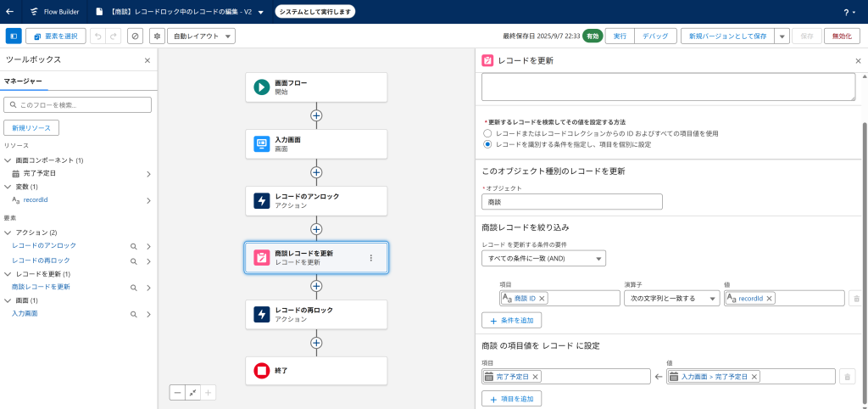Collapse the アクション (2) tree section
This screenshot has width=868, height=409.
[8, 233]
